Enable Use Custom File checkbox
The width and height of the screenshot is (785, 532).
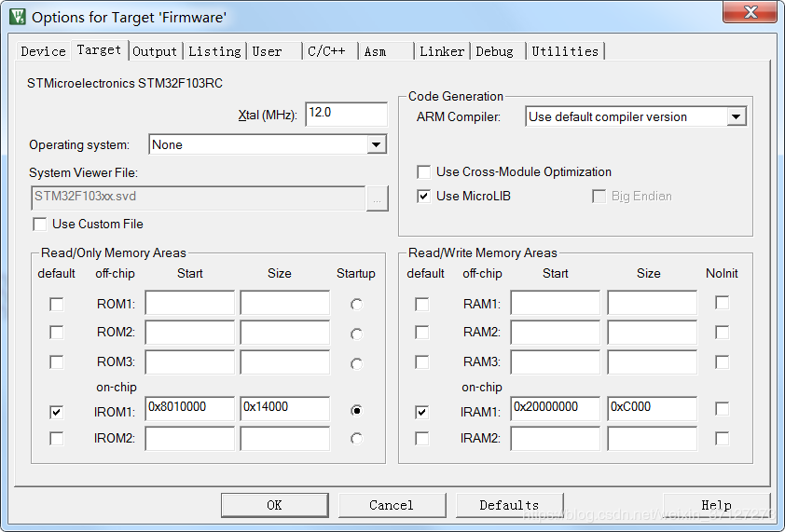tap(39, 224)
